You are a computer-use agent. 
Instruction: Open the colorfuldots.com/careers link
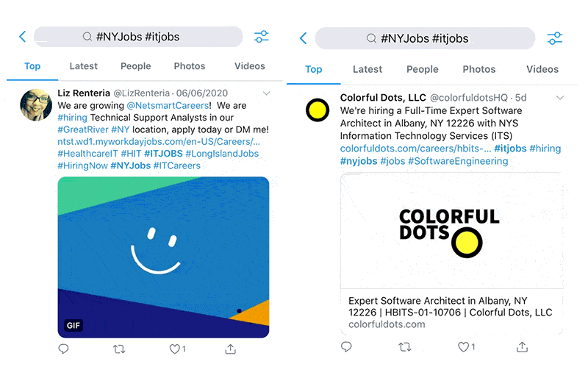[415, 149]
